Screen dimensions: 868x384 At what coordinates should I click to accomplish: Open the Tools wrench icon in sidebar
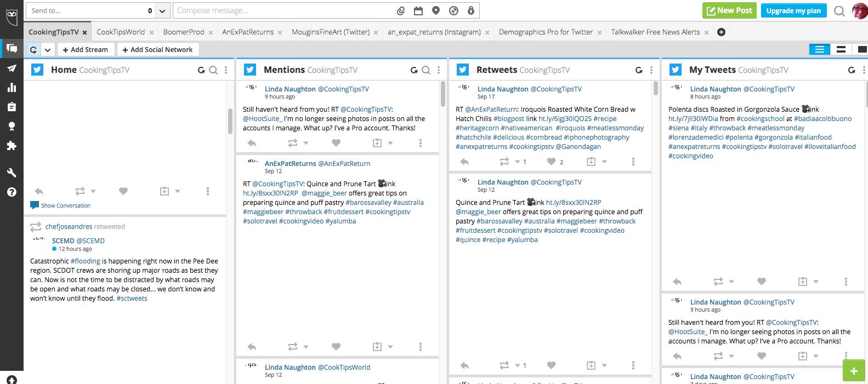click(x=12, y=173)
